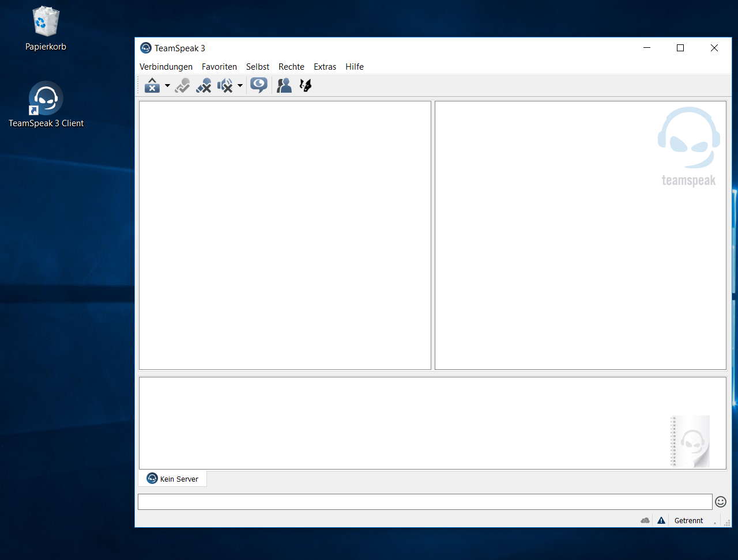Viewport: 738px width, 560px height.
Task: Open the Hilfe menu
Action: point(355,67)
